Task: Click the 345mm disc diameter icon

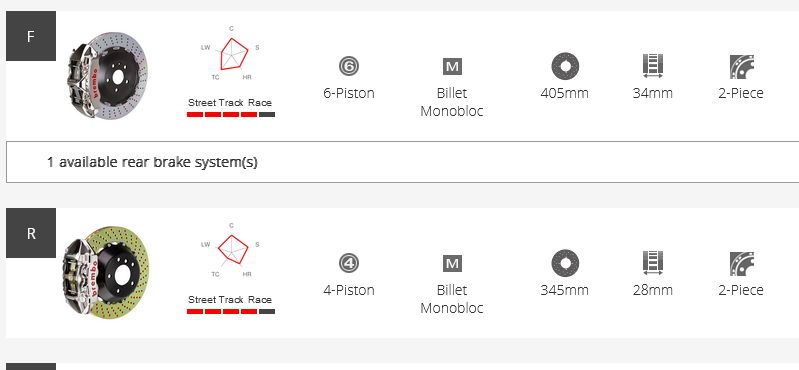Action: point(565,263)
